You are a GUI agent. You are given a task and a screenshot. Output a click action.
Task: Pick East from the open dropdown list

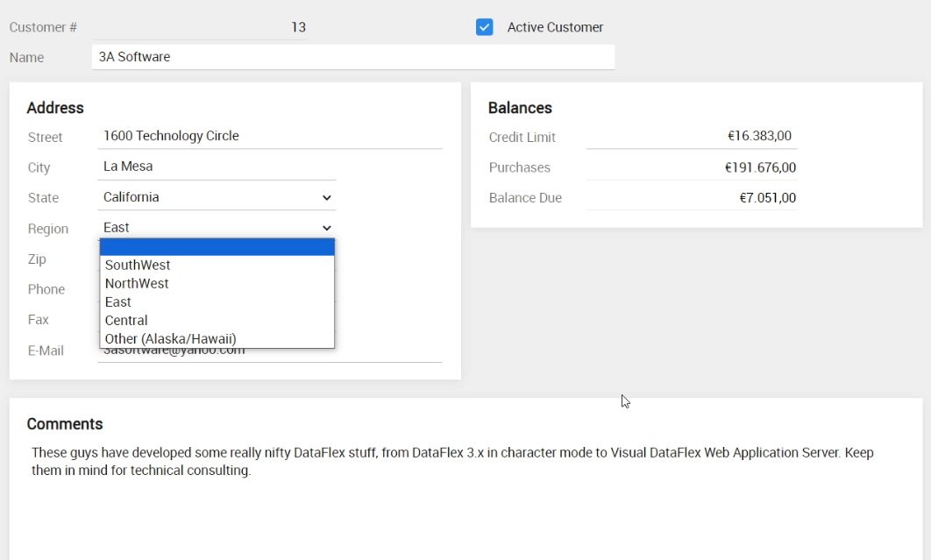(118, 301)
